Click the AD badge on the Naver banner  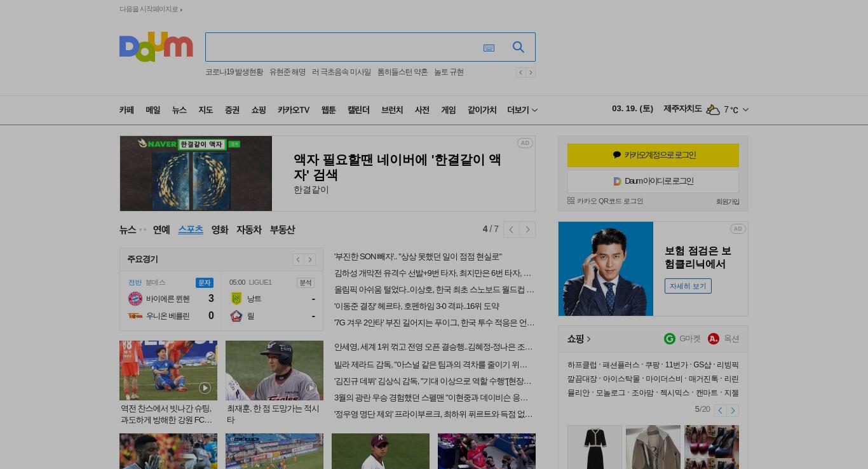[x=525, y=143]
